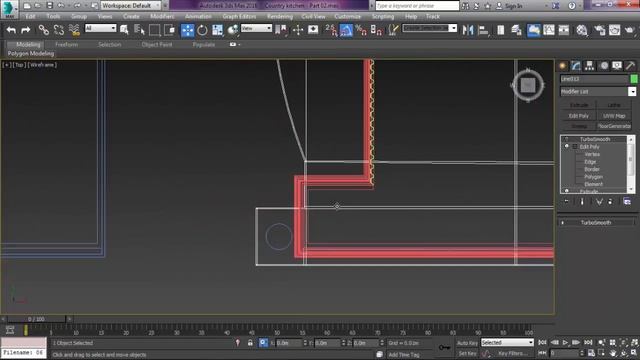
Task: Switch to the Freeform ribbon tab
Action: click(67, 44)
